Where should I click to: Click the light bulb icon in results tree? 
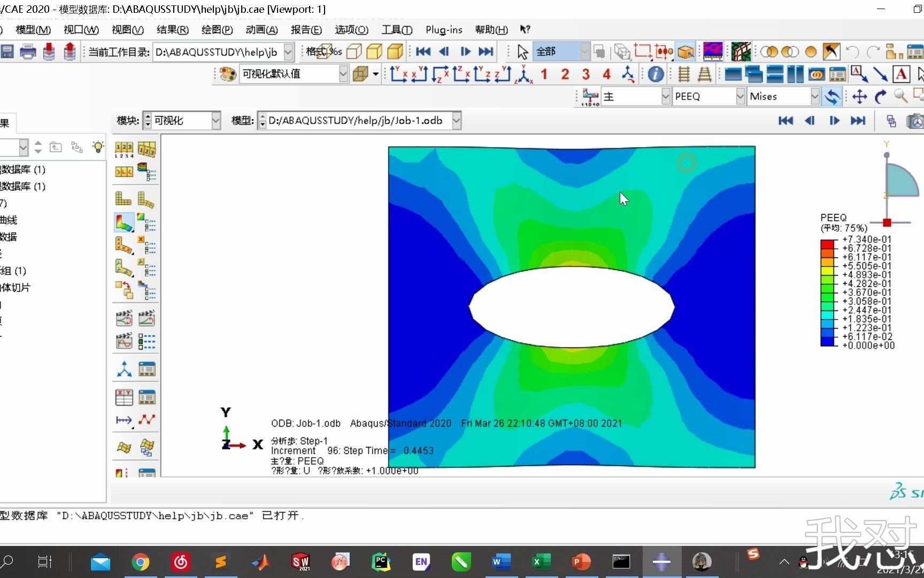(98, 147)
